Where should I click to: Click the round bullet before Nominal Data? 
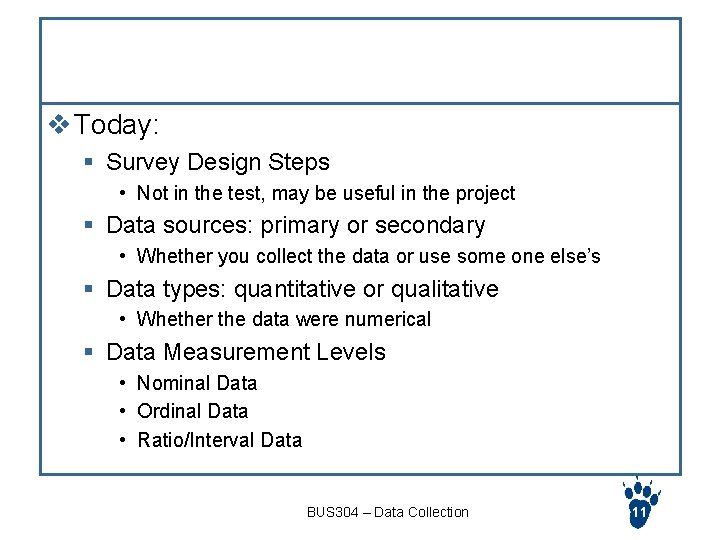tap(122, 383)
